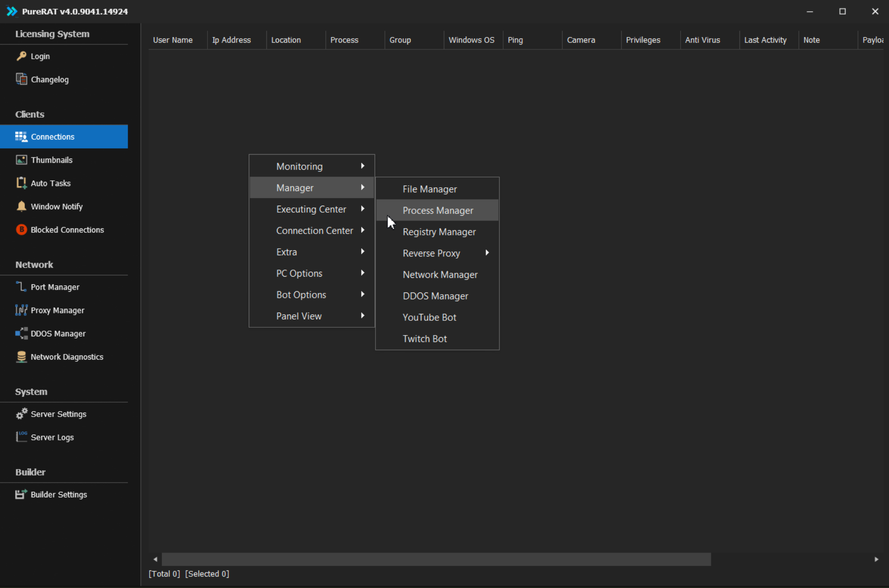Click the horizontal scrollbar right arrow
The height and width of the screenshot is (588, 889).
click(876, 559)
